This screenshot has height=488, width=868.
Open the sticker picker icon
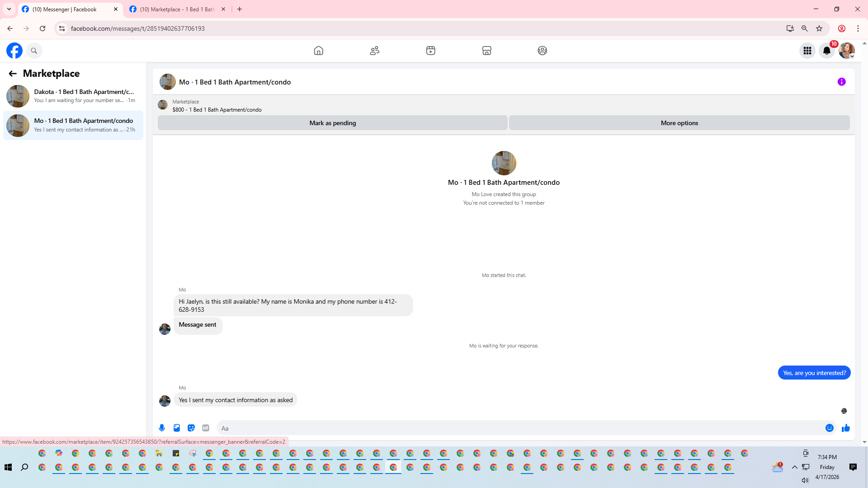(191, 428)
